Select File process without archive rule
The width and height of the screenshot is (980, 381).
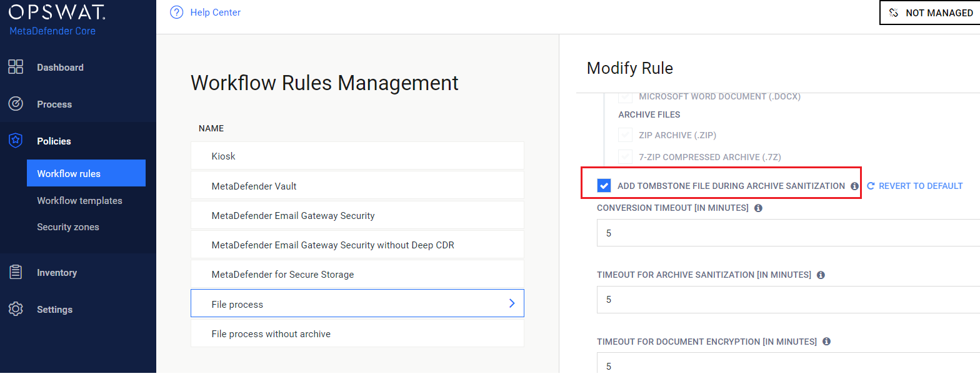point(357,333)
